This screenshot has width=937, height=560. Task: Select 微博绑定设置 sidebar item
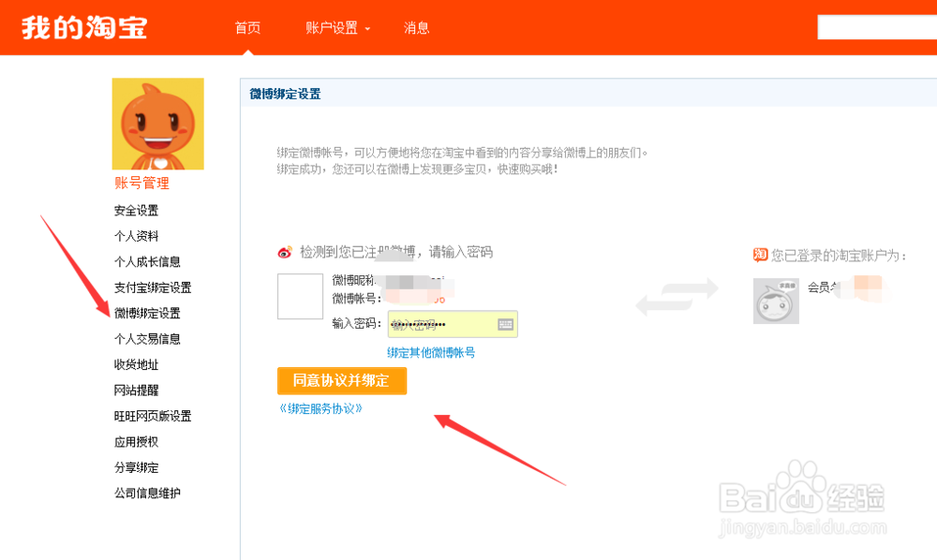[x=147, y=313]
